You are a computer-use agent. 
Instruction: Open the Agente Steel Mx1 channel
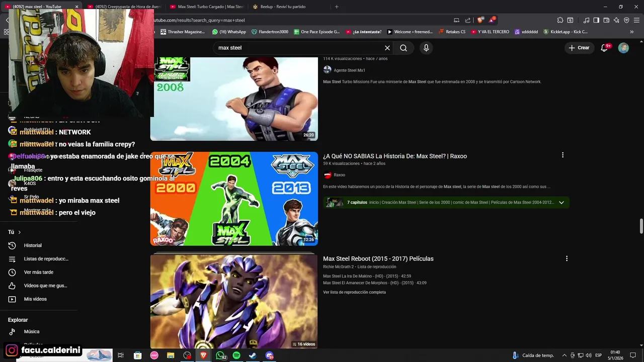pyautogui.click(x=349, y=70)
